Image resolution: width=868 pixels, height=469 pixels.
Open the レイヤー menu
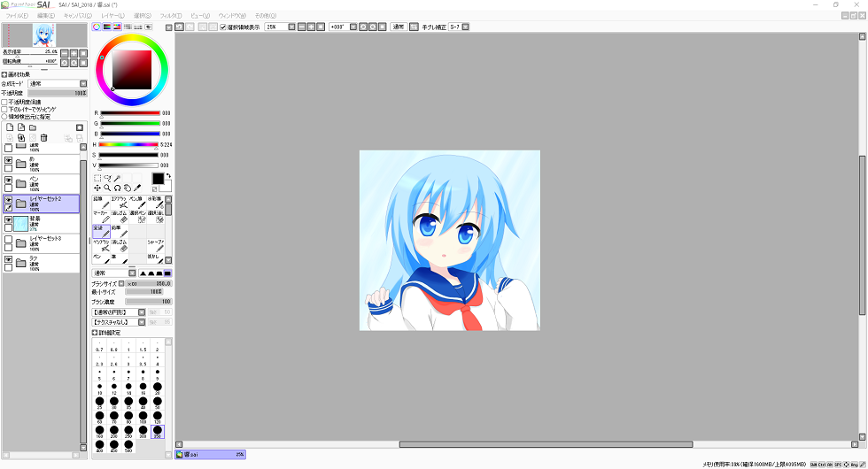coord(113,16)
